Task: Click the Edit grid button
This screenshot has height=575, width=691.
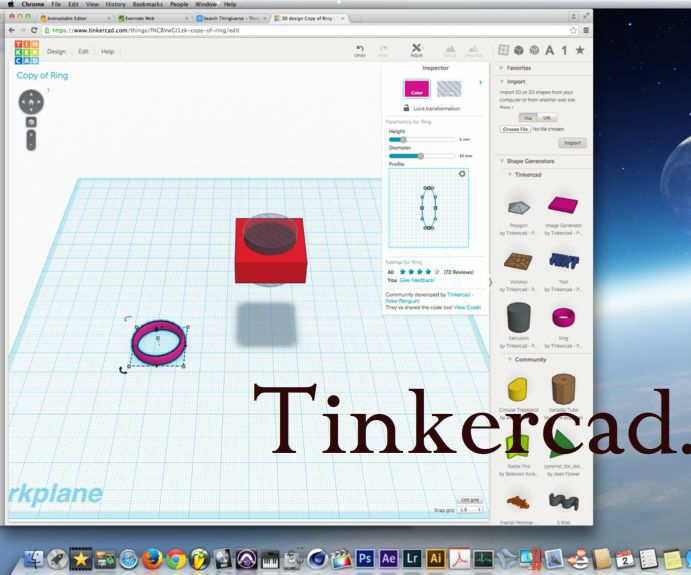Action: click(470, 500)
